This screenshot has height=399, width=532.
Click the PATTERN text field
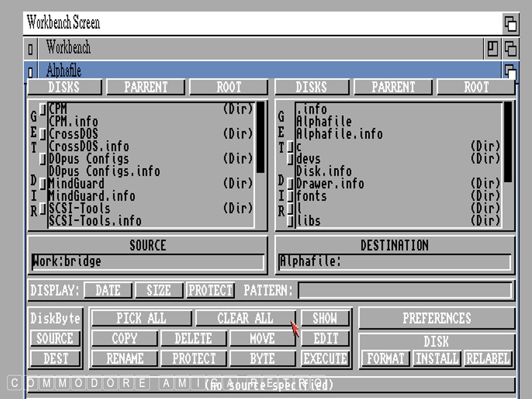405,291
